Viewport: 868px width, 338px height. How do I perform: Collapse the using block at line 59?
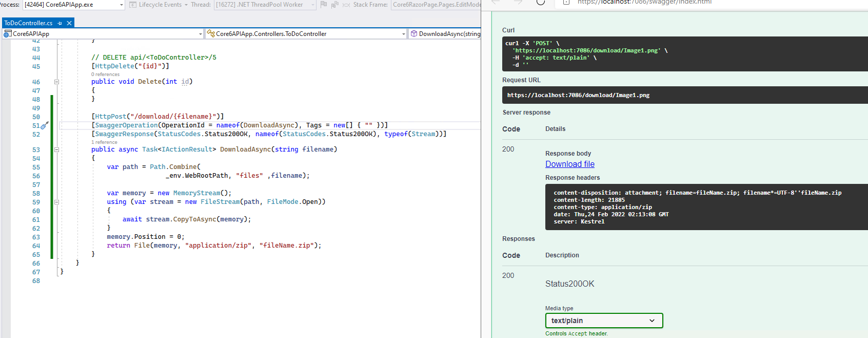(57, 202)
